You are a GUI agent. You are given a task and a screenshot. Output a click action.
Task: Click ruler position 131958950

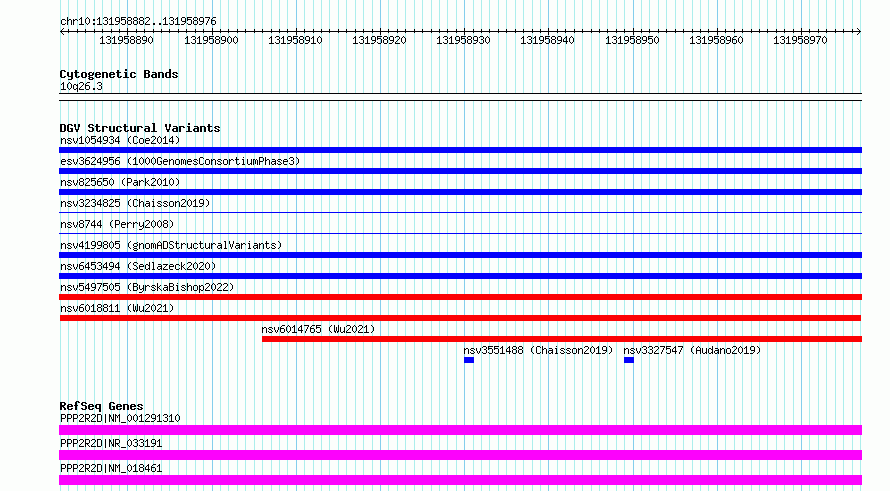tap(632, 40)
